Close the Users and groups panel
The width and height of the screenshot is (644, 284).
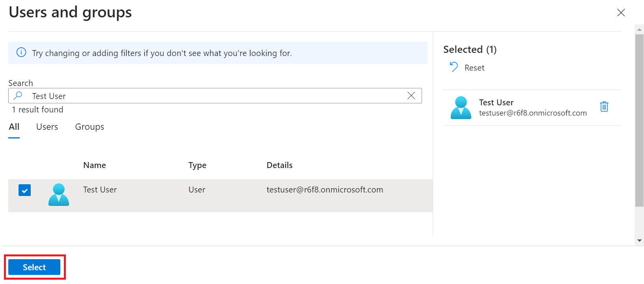(x=621, y=13)
